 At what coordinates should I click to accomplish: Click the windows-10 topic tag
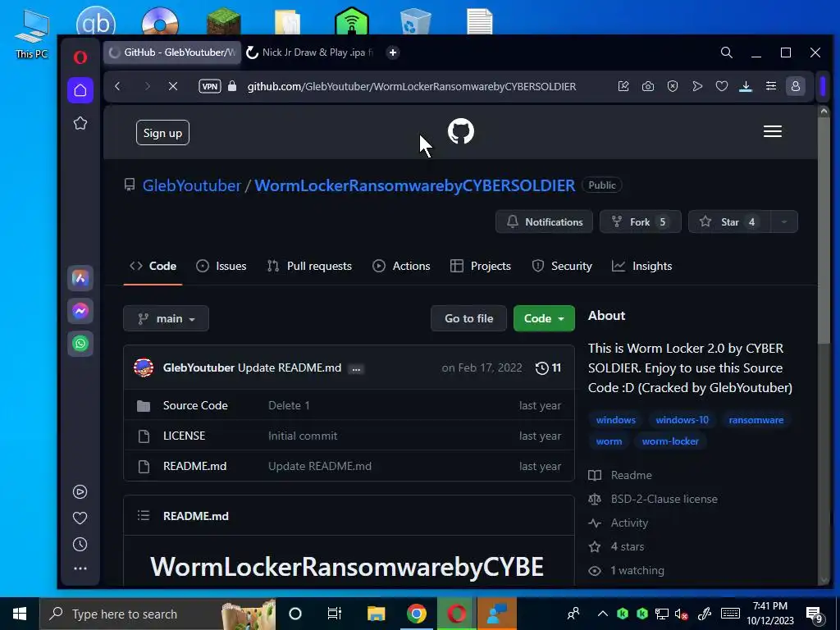tap(682, 420)
